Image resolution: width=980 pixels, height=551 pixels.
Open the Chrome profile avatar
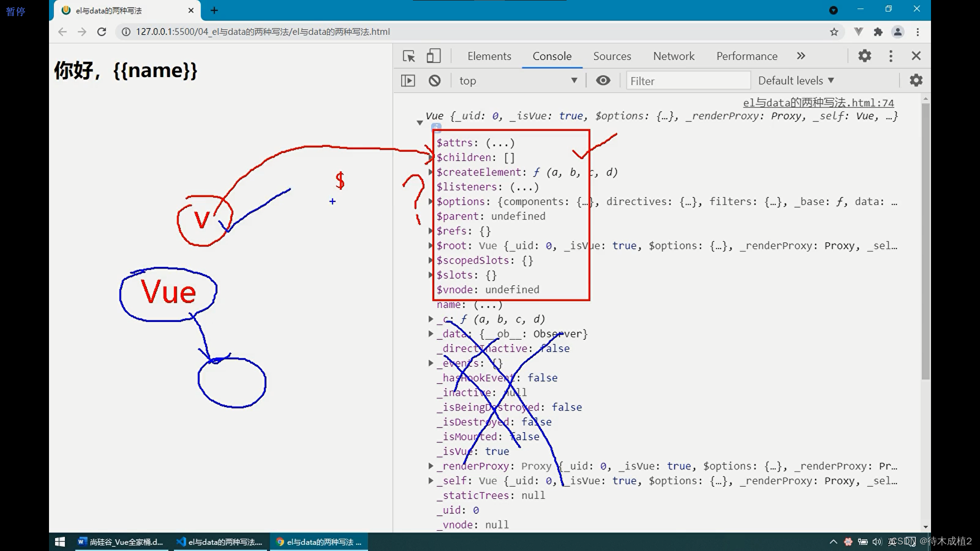point(898,32)
